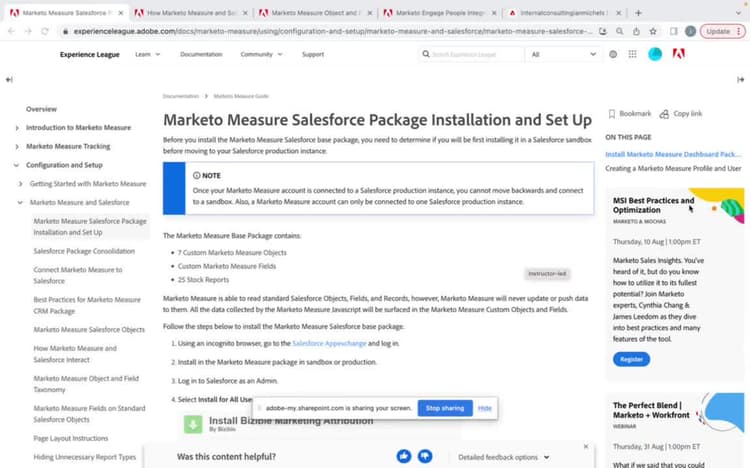Image resolution: width=750 pixels, height=468 pixels.
Task: Open the Learn dropdown menu
Action: click(147, 55)
